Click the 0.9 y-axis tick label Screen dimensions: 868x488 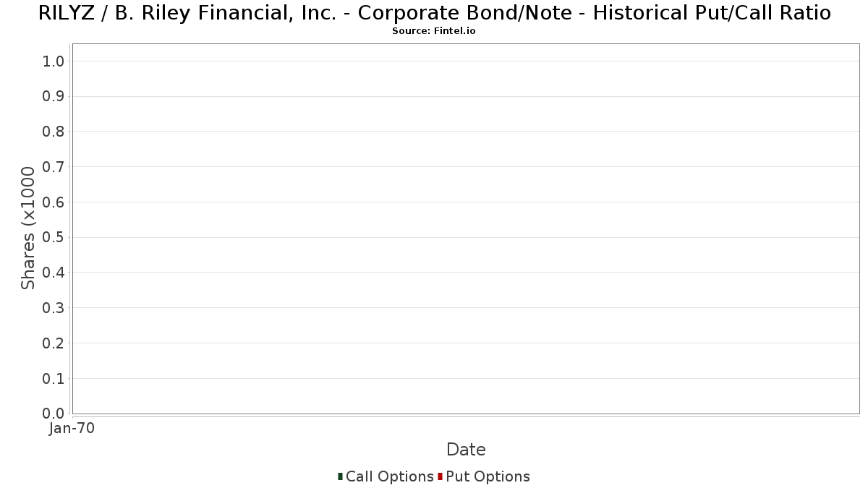54,97
